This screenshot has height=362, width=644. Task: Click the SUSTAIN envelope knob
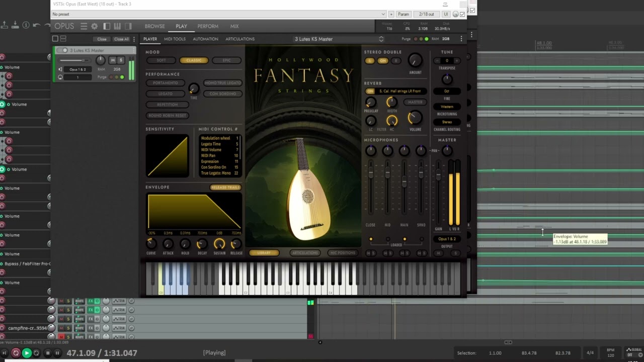click(219, 244)
